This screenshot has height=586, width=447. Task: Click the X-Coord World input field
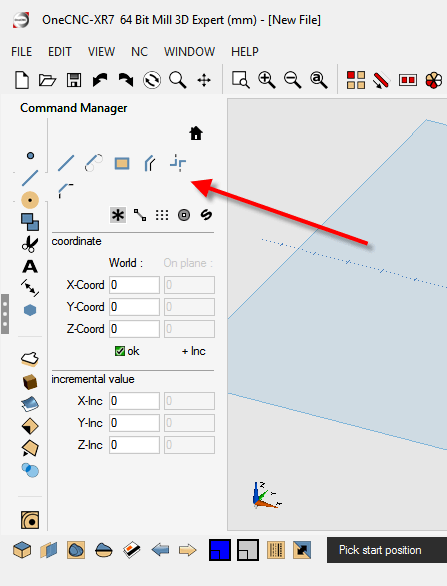tap(134, 285)
